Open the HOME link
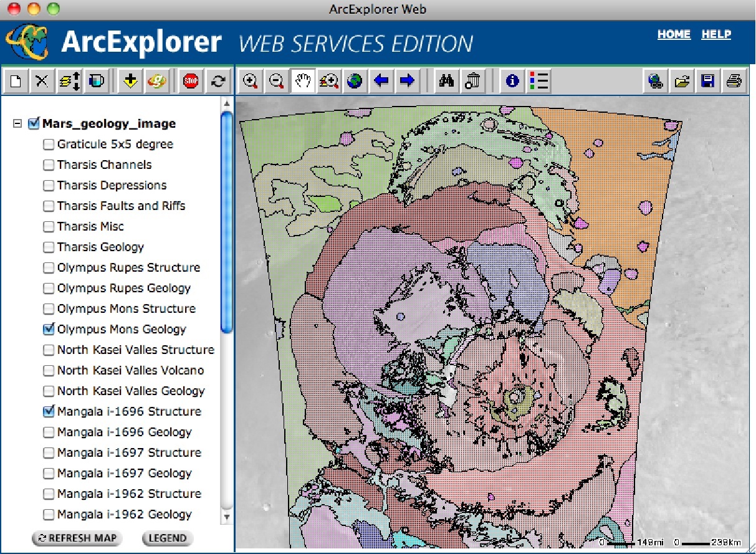 point(674,35)
